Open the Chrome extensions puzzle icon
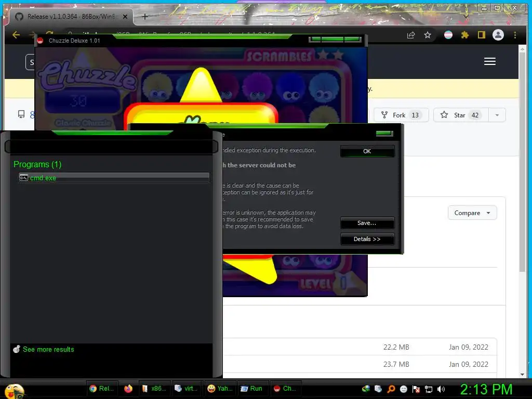Screen dimensions: 532x399 pos(465,35)
